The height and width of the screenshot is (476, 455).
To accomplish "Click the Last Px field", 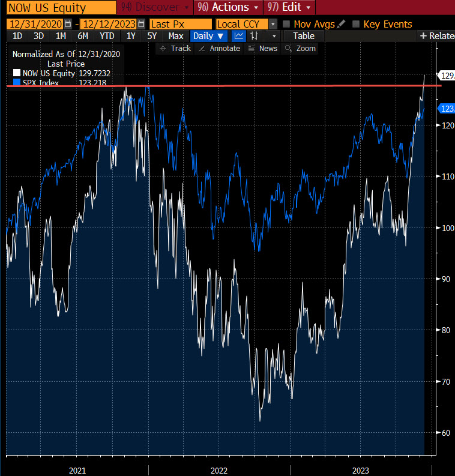I will point(181,24).
